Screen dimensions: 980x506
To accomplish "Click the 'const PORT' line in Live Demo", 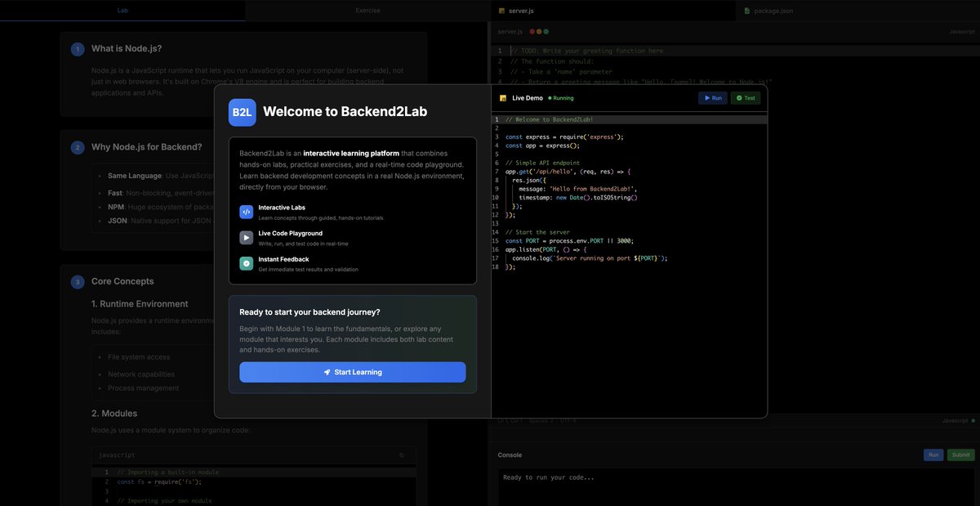I will coord(569,241).
